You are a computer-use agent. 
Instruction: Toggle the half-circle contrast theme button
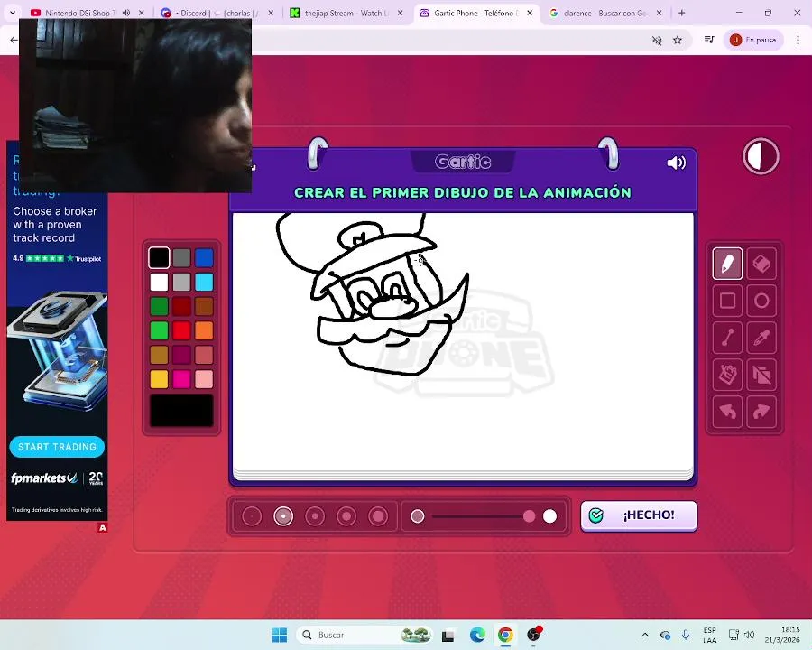tap(761, 156)
